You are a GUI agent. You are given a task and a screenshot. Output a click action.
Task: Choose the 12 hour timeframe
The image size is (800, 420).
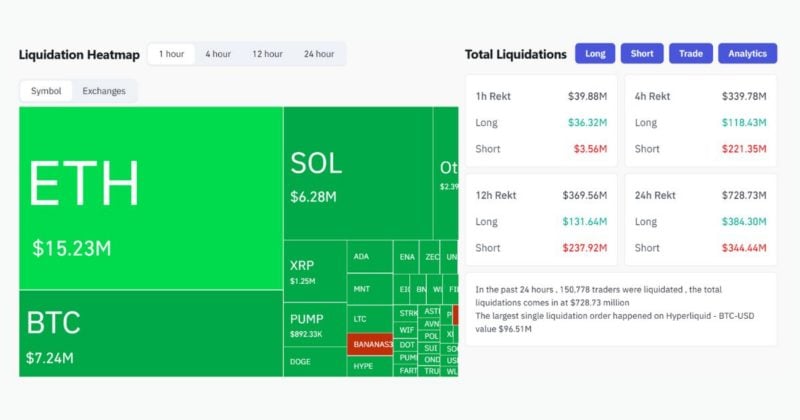267,54
